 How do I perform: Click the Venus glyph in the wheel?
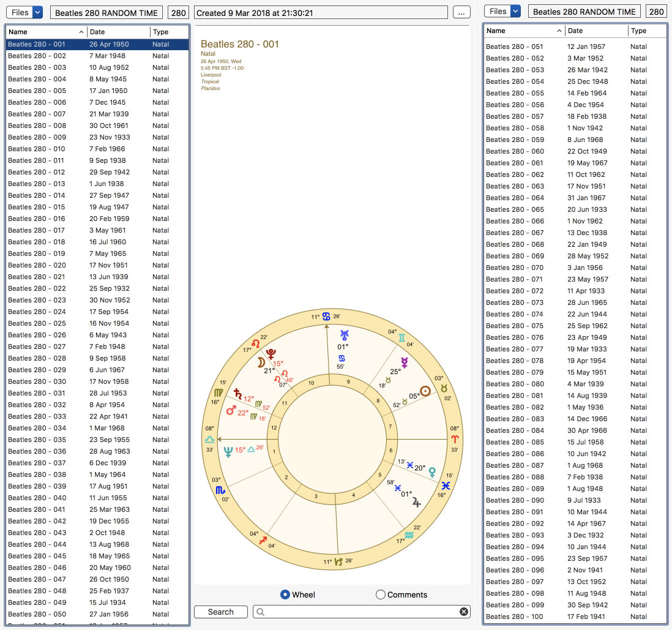tap(432, 472)
